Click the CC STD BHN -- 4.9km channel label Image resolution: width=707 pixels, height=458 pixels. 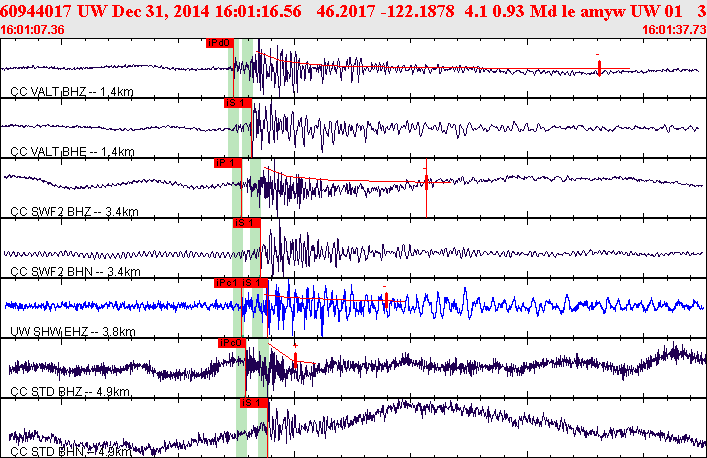(x=71, y=451)
